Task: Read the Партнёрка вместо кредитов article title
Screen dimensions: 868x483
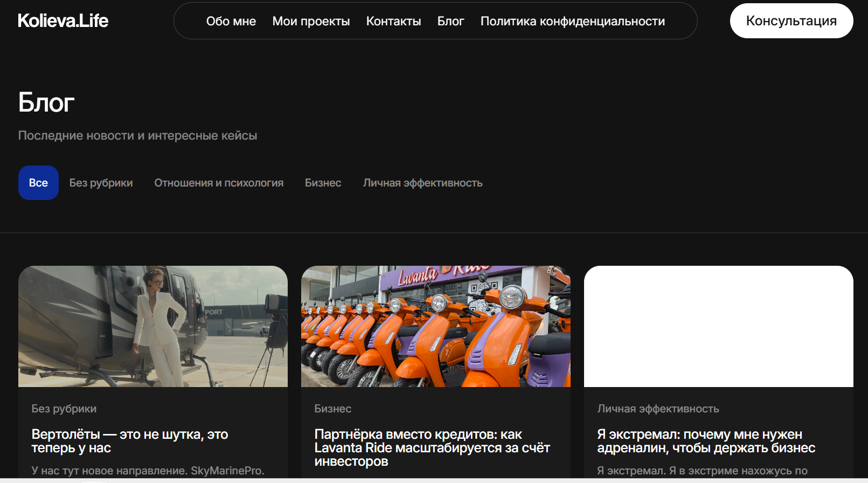Action: point(432,447)
